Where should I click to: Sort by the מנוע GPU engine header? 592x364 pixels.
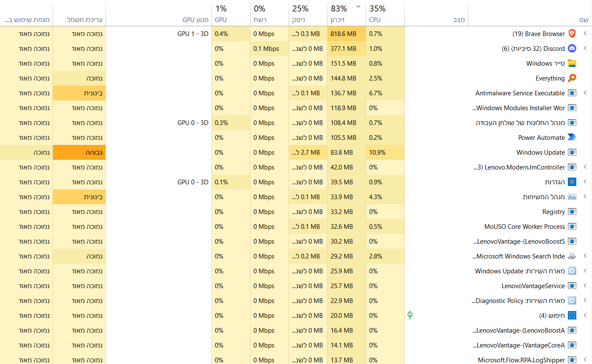159,14
